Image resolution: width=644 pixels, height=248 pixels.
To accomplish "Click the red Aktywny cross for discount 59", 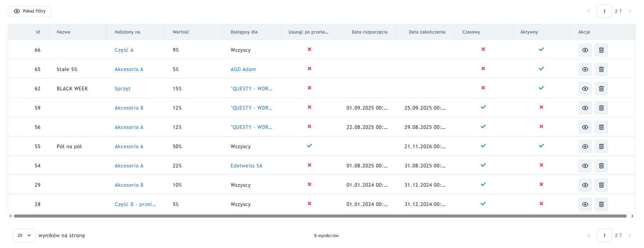I will pyautogui.click(x=541, y=107).
